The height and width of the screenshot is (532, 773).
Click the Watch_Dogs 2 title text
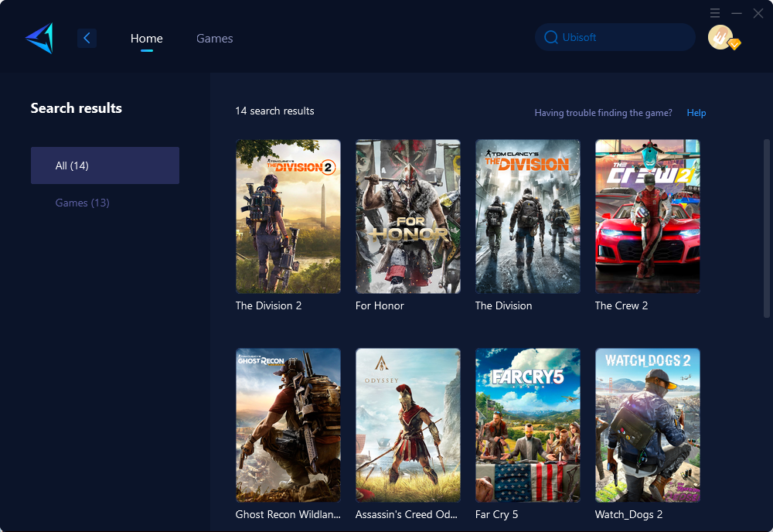click(x=628, y=514)
